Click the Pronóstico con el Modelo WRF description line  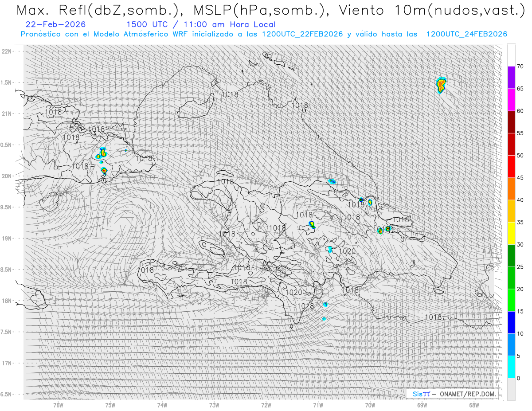[x=264, y=34]
